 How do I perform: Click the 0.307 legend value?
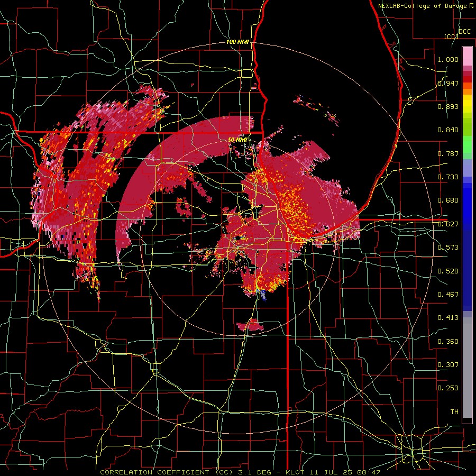click(448, 365)
